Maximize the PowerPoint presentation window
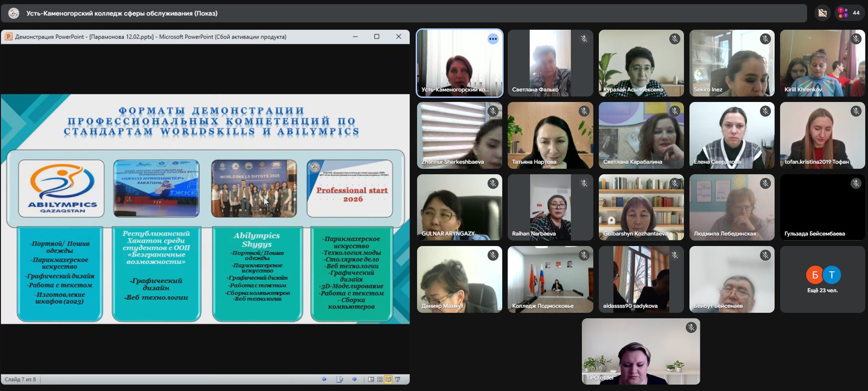Image resolution: width=868 pixels, height=391 pixels. [376, 37]
